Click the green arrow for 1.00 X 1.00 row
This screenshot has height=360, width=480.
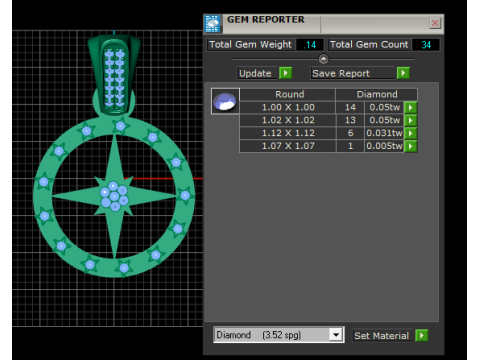click(x=411, y=107)
